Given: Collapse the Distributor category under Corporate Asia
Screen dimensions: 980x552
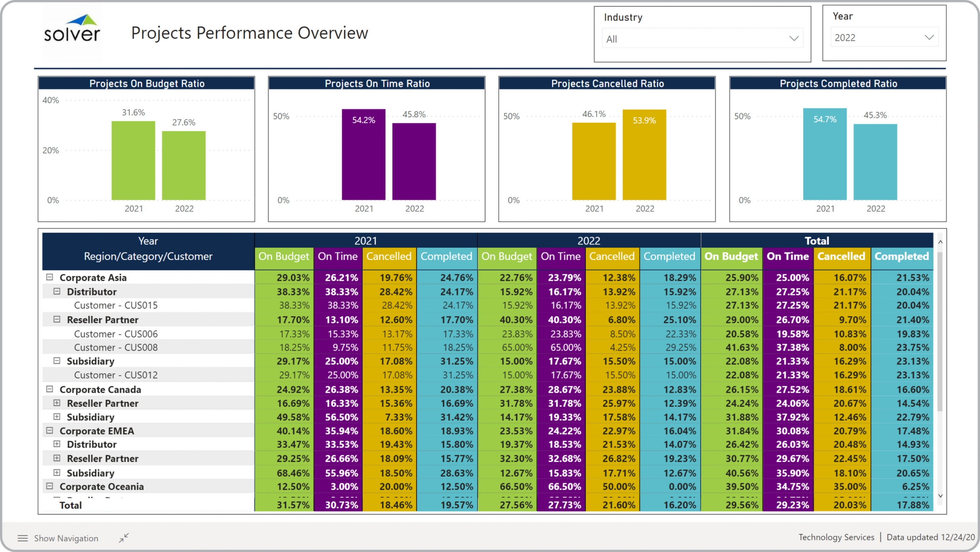Looking at the screenshot, I should click(57, 291).
